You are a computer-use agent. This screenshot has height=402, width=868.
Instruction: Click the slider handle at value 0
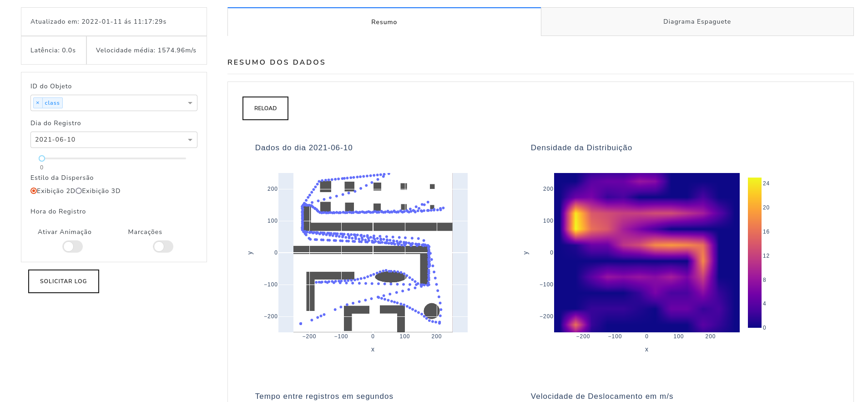pos(42,158)
